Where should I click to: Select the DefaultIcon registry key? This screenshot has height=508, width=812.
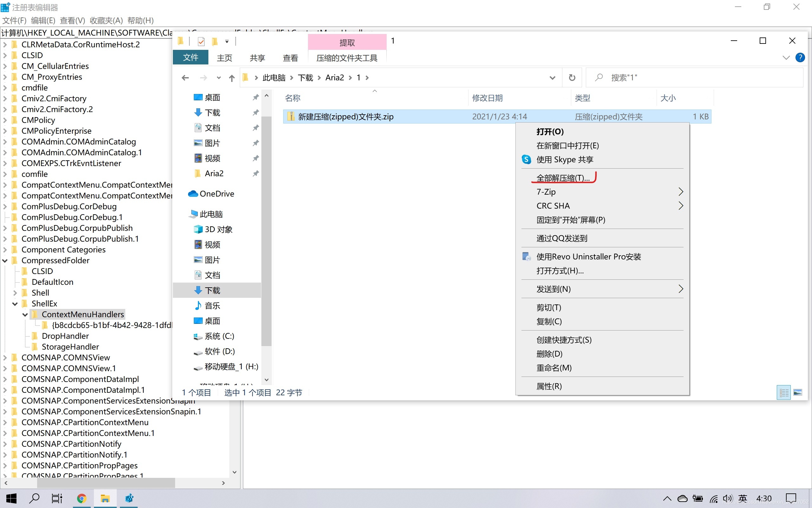(x=52, y=282)
